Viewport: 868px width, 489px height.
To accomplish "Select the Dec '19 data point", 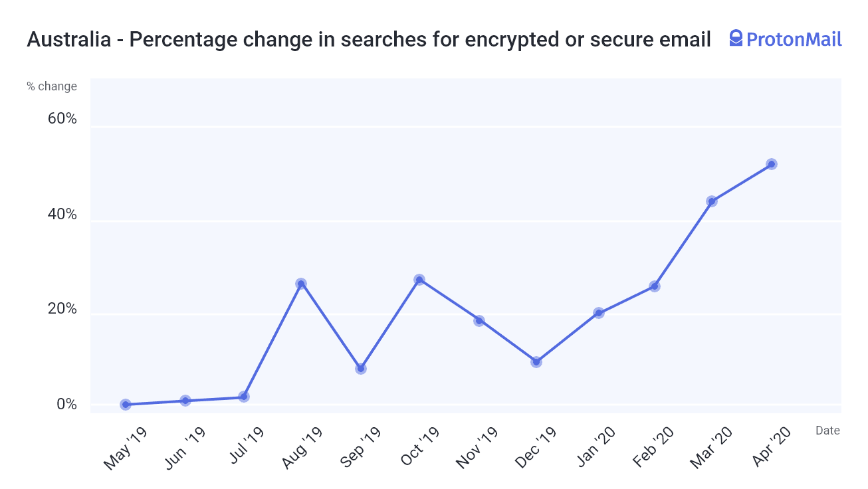I will click(536, 362).
